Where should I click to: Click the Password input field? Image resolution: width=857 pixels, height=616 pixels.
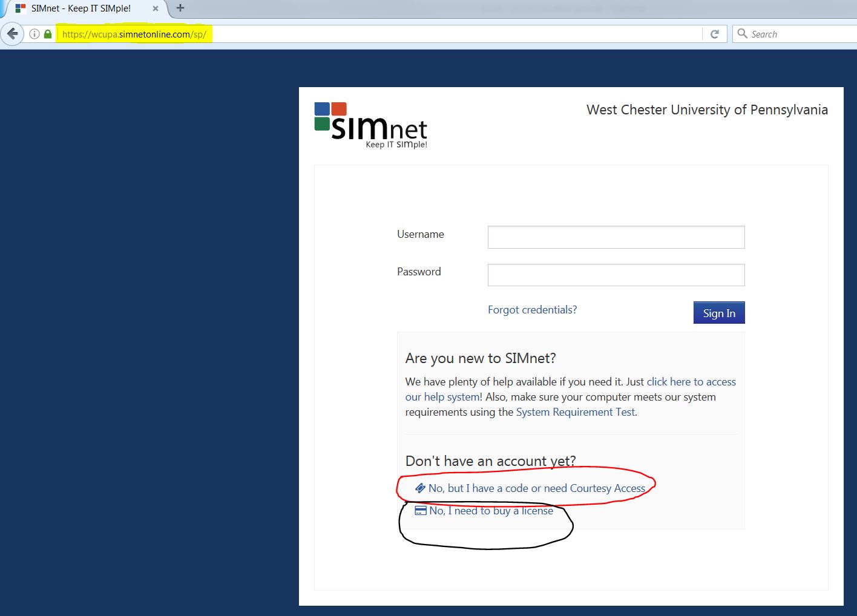point(616,275)
